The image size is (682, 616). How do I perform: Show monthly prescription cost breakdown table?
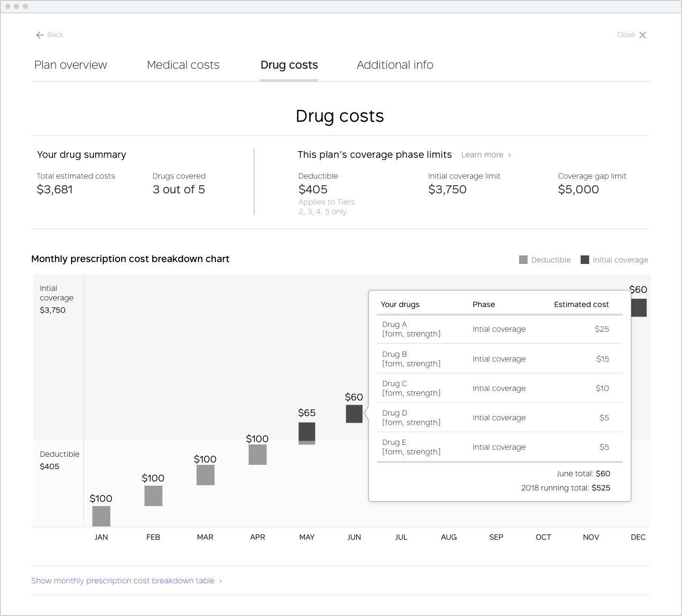tap(123, 581)
